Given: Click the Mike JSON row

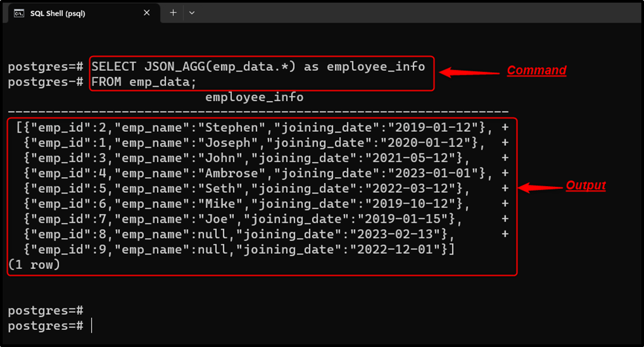Looking at the screenshot, I should (246, 203).
